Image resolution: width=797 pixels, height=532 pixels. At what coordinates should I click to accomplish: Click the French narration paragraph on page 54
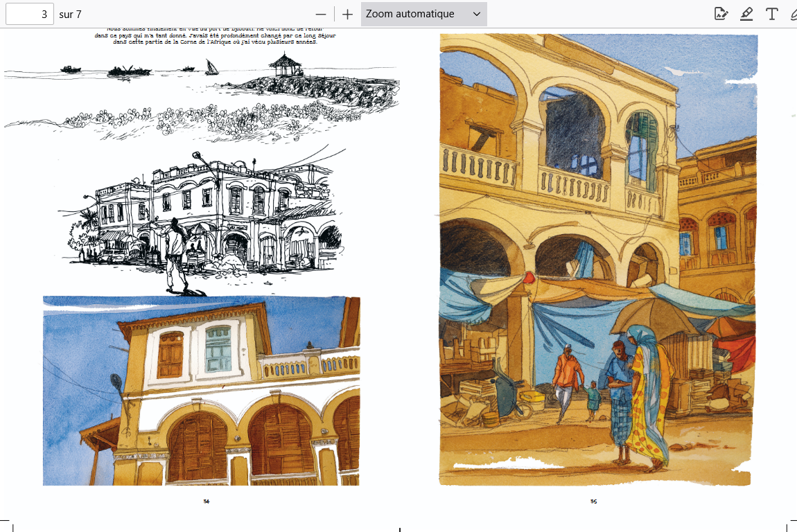coord(215,36)
